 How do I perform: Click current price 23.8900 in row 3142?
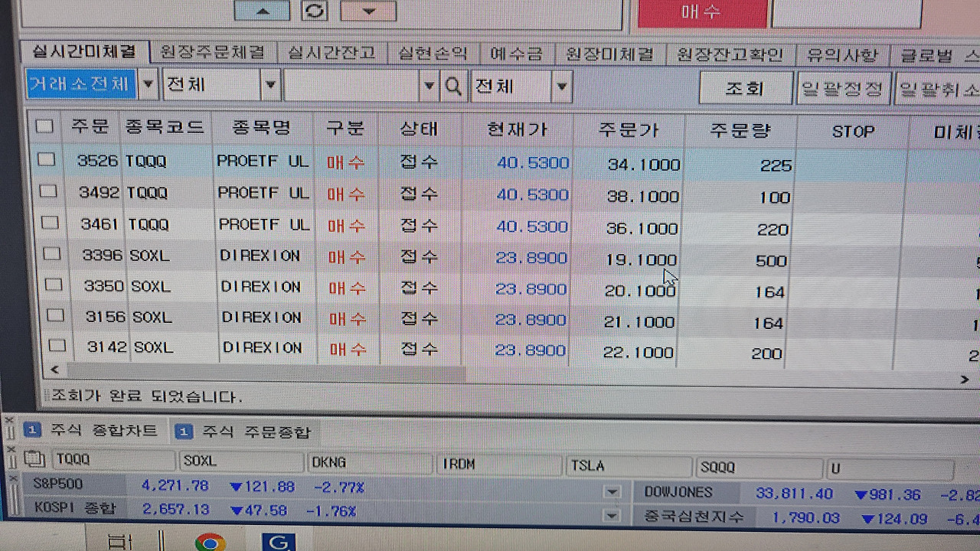point(531,350)
